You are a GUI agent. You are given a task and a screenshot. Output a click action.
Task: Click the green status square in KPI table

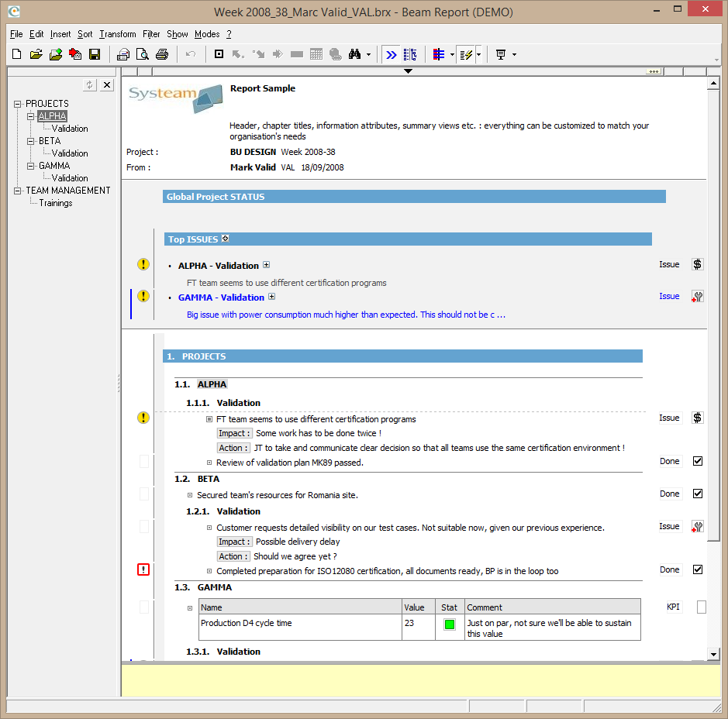click(x=449, y=624)
